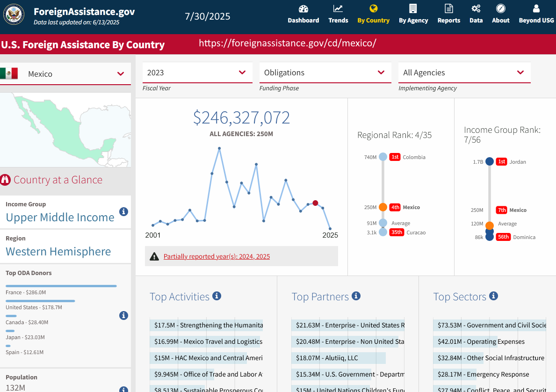Click the Canada - $28.40M donor label
Viewport: 556px width, 392px height.
point(27,322)
